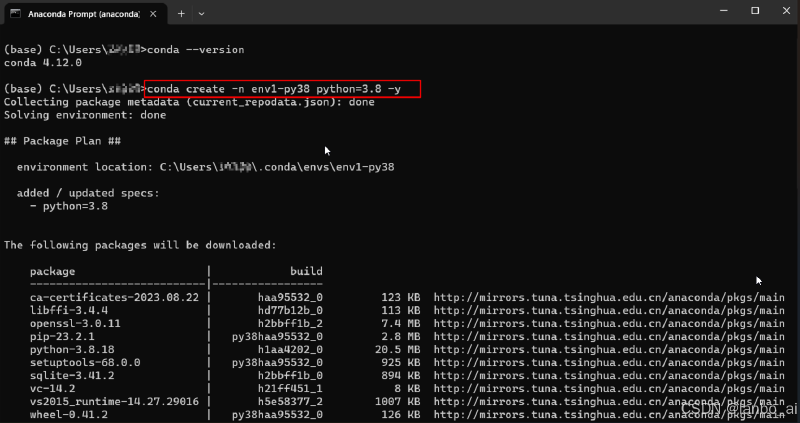Click the tsinghua mirror URL in sqlite row

pos(609,376)
